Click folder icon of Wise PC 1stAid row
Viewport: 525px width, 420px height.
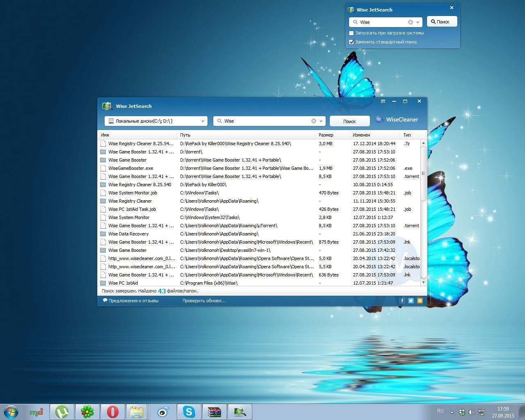(103, 283)
